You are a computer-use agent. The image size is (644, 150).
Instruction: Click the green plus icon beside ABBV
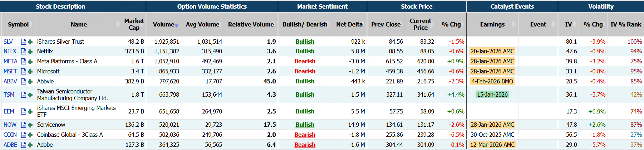pos(30,82)
